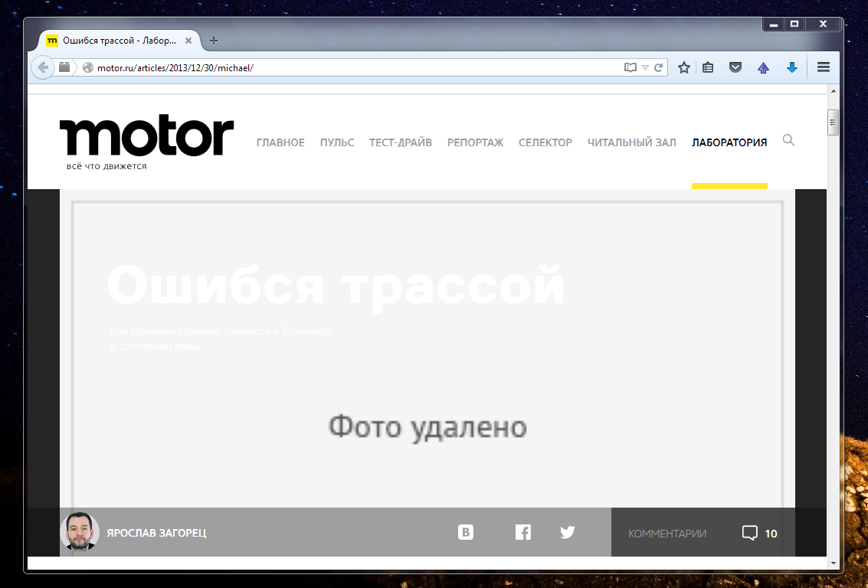Select the 'Ошибся трассой' browser tab

[x=115, y=41]
